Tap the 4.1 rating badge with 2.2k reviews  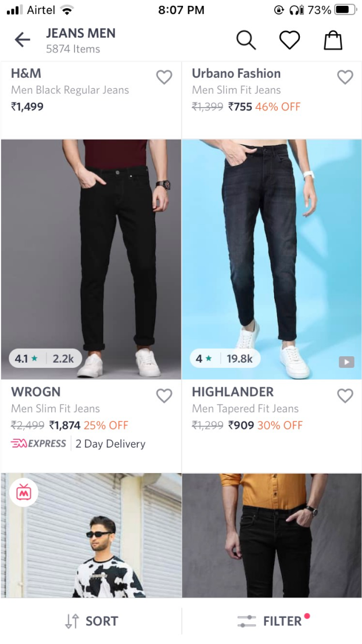[x=45, y=359]
